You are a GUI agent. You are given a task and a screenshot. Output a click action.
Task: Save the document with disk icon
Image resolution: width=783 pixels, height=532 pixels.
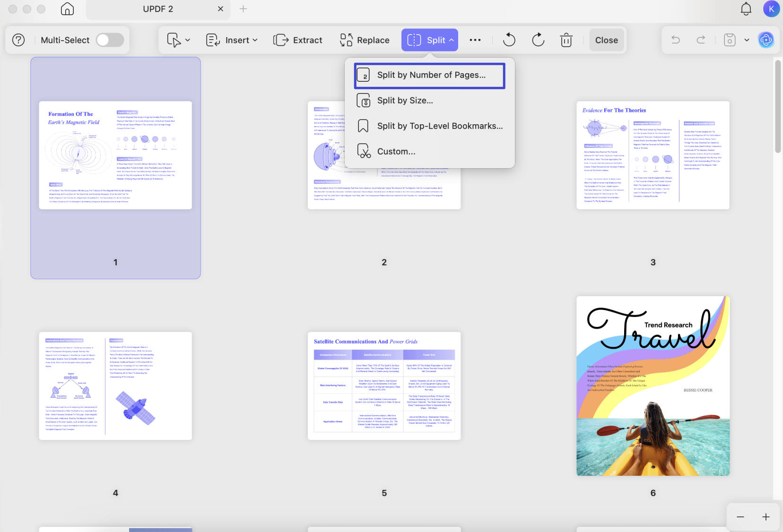(730, 40)
